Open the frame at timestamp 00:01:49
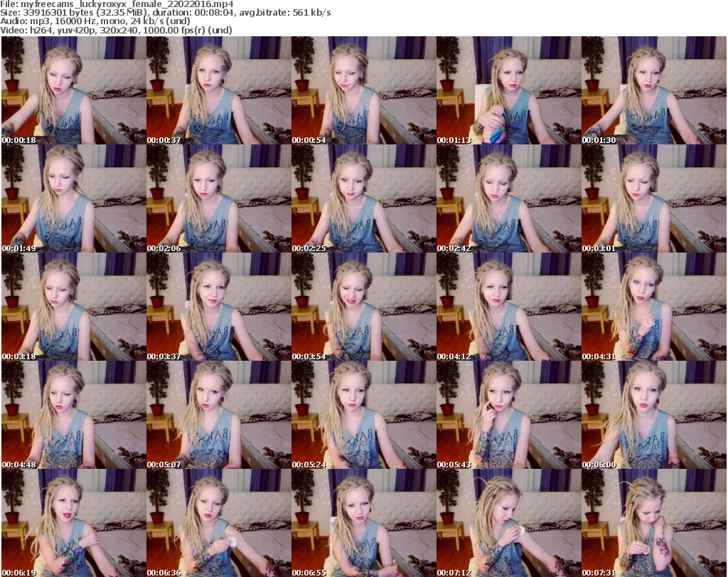The width and height of the screenshot is (728, 577). [74, 198]
